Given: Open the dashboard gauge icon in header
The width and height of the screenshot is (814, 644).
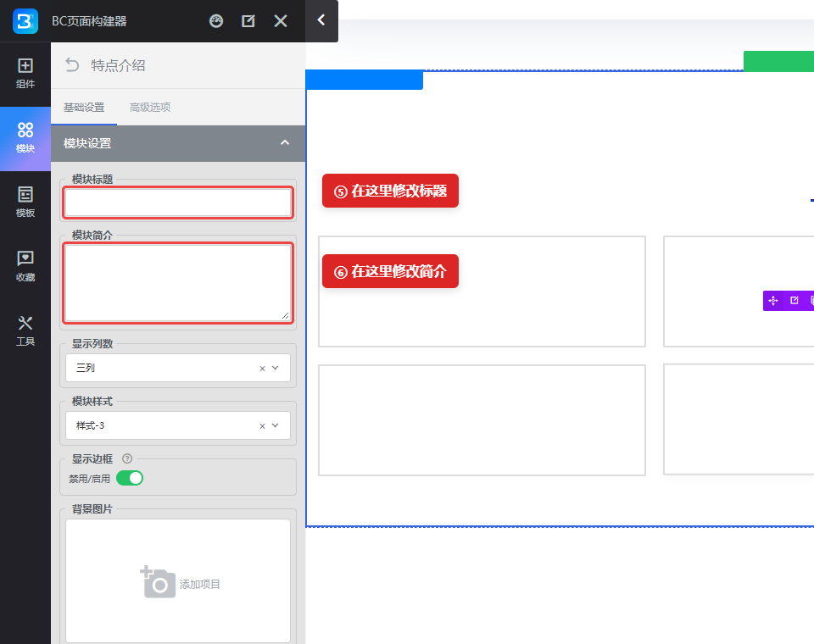Looking at the screenshot, I should click(x=216, y=20).
